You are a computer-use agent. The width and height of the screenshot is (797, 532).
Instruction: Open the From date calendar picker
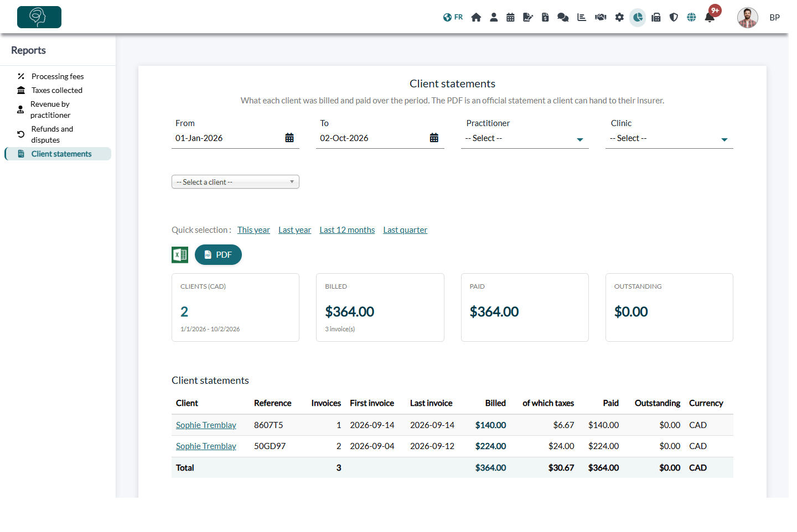click(x=289, y=138)
